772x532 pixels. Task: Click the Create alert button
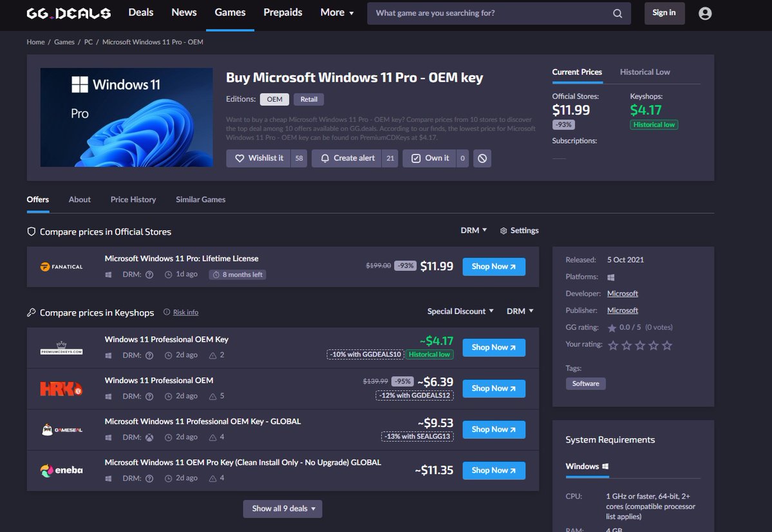coord(347,158)
